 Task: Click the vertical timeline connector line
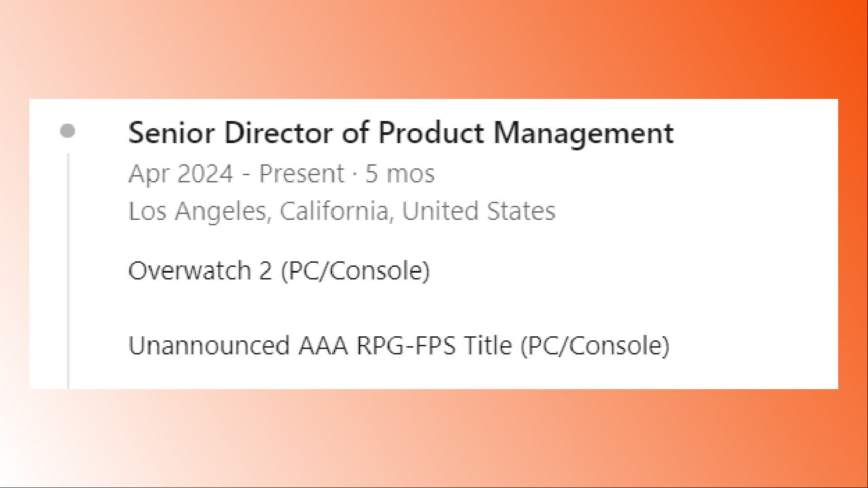pyautogui.click(x=68, y=271)
